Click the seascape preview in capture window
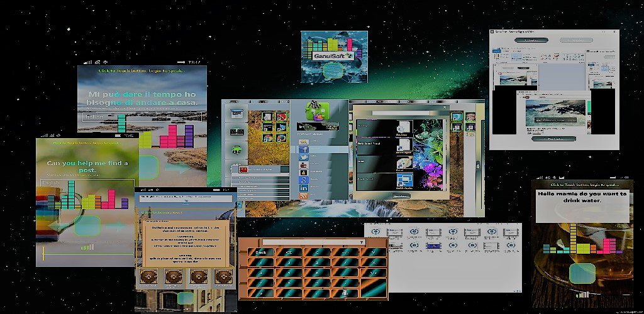The height and width of the screenshot is (314, 644). (x=555, y=112)
